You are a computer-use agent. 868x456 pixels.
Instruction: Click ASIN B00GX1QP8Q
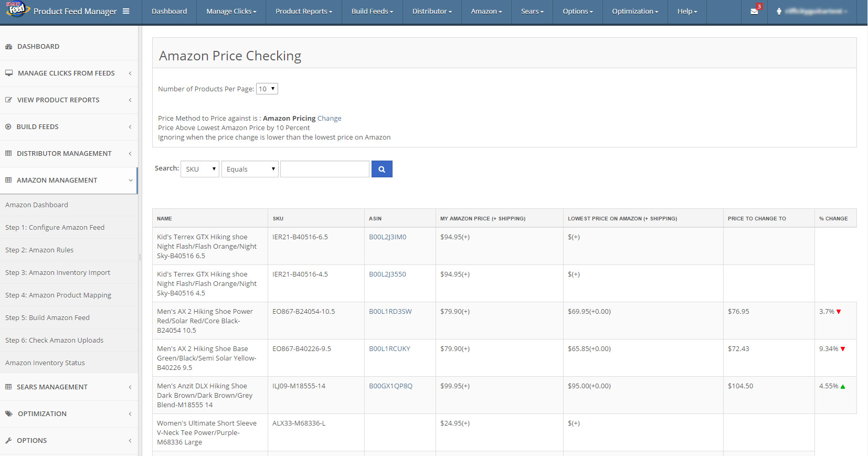[x=390, y=386]
